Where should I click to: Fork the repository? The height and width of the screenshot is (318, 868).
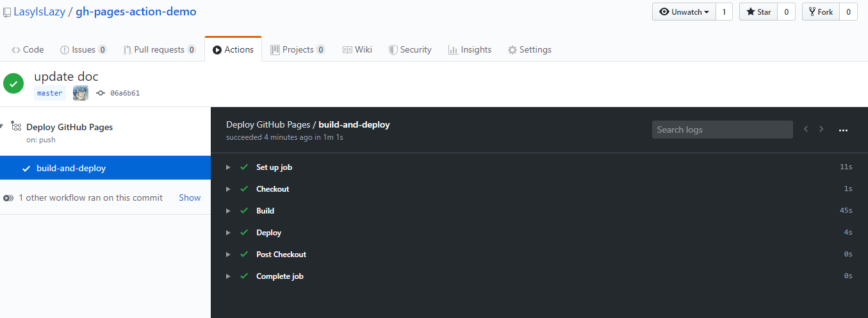tap(821, 12)
